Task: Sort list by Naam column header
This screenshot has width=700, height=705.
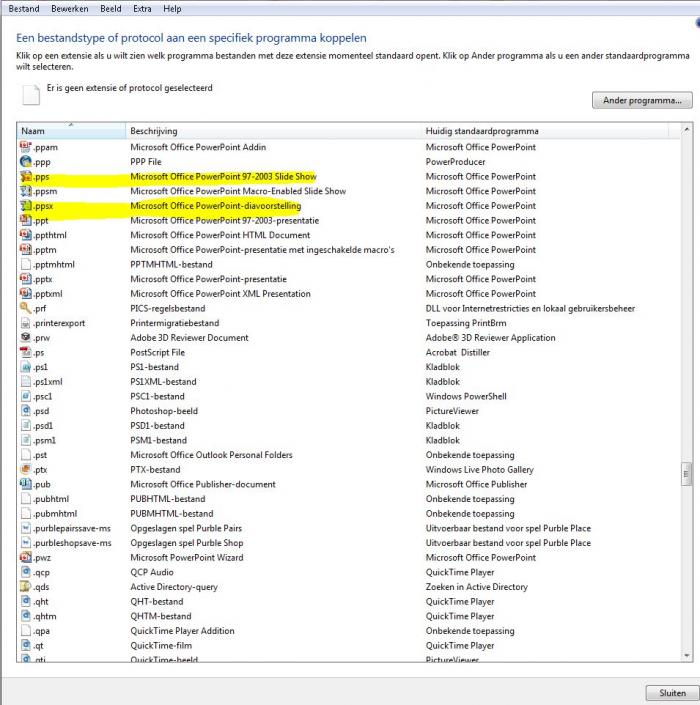Action: coord(71,131)
